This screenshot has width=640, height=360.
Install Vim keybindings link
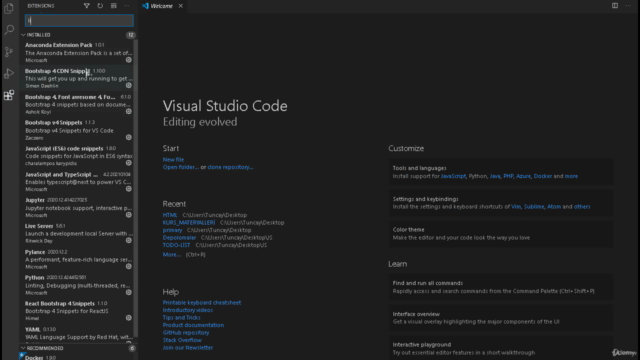coord(516,207)
